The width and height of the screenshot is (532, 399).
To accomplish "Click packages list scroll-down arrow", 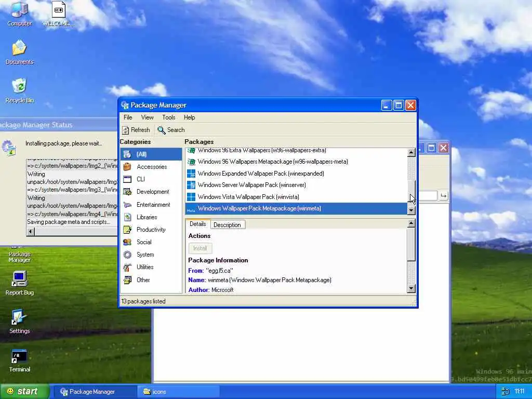I will point(411,210).
